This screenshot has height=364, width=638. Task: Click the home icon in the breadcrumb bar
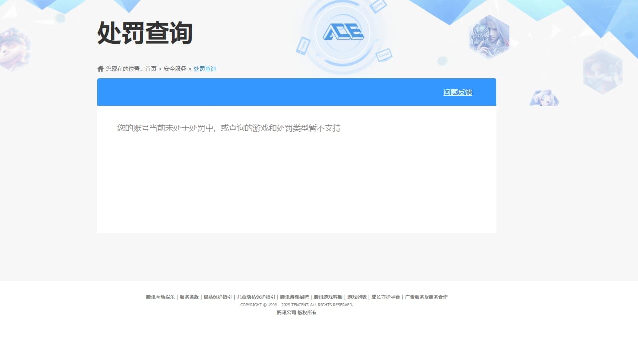(100, 68)
